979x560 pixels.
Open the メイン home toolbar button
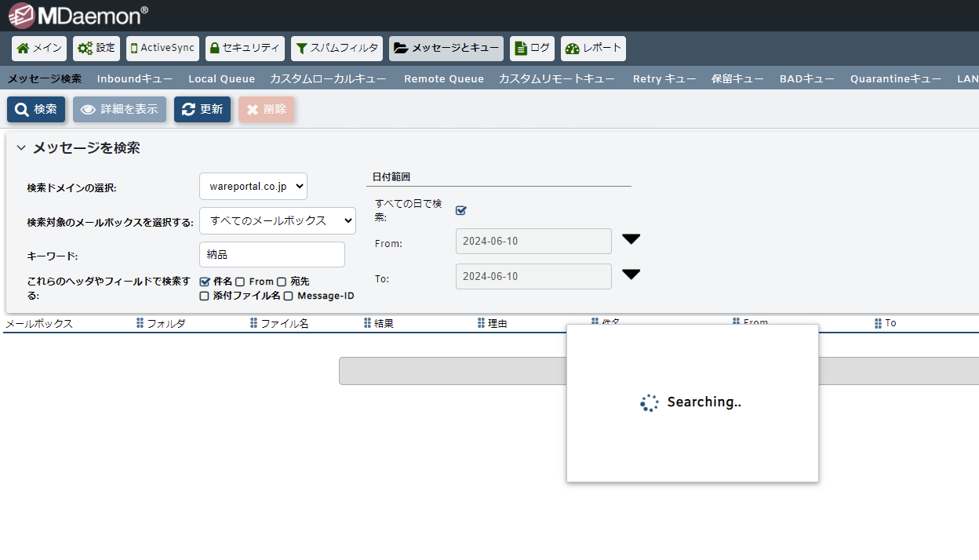click(39, 49)
